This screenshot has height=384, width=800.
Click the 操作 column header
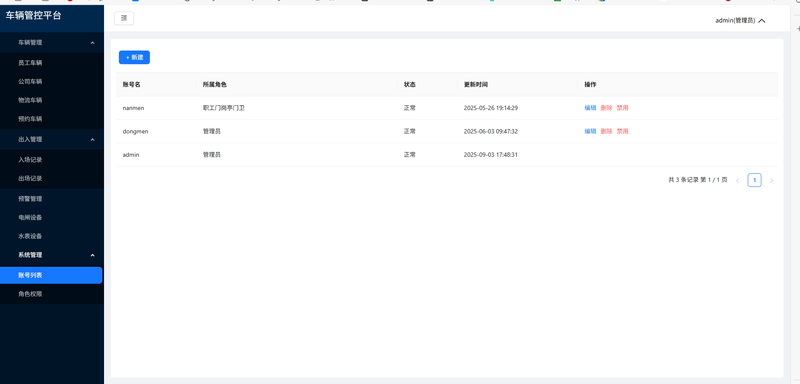590,85
